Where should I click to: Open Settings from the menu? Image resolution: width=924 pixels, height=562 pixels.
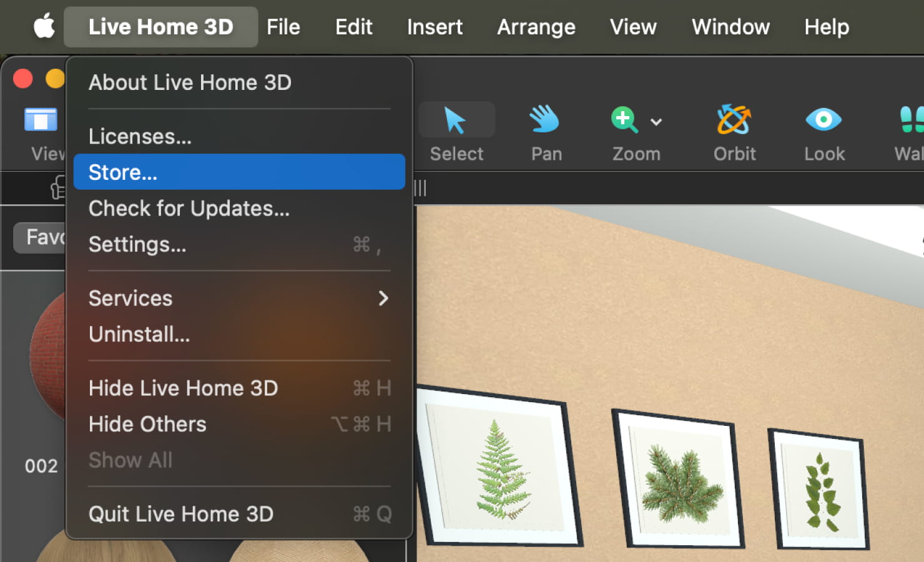[x=137, y=244]
